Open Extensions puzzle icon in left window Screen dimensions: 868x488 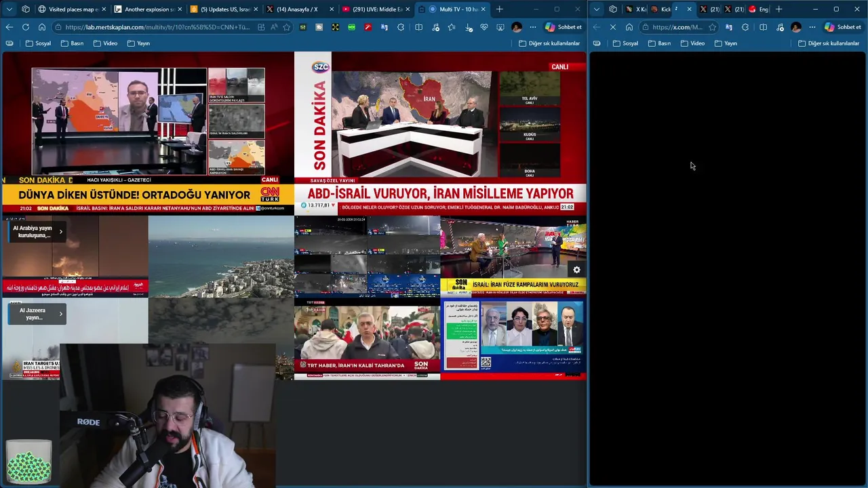coord(401,27)
